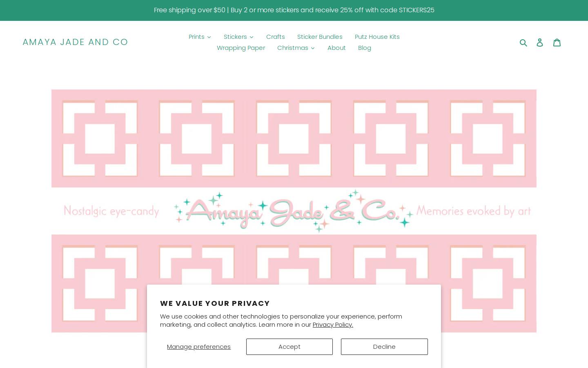Navigate to Wrapping Paper
588x368 pixels.
241,48
